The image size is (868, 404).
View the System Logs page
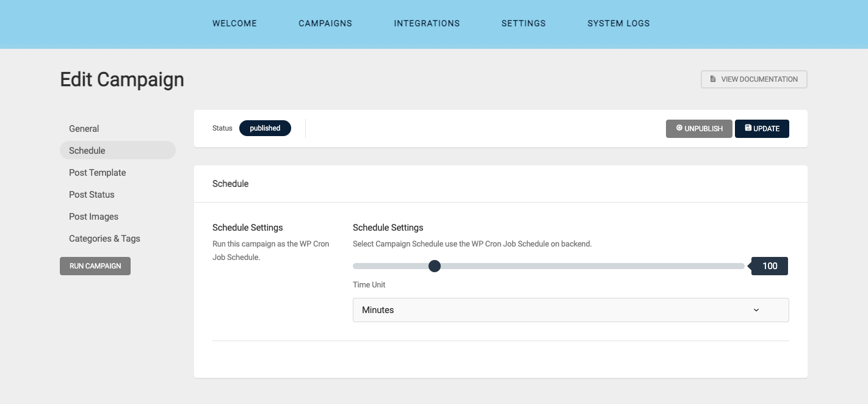tap(618, 23)
